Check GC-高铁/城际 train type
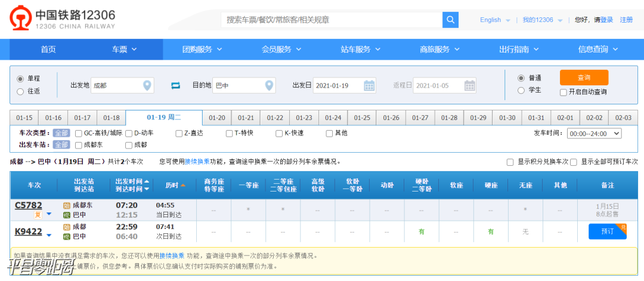The width and height of the screenshot is (644, 281). coord(79,133)
